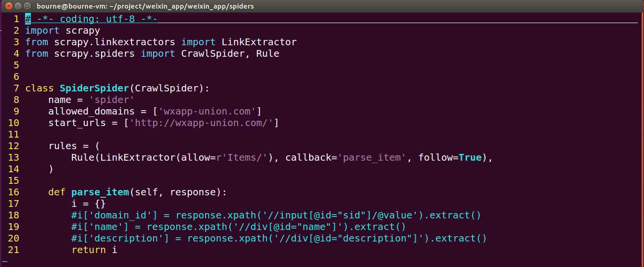Screen dimensions: 644x267
Task: Close the terminal window
Action: [x=8, y=6]
